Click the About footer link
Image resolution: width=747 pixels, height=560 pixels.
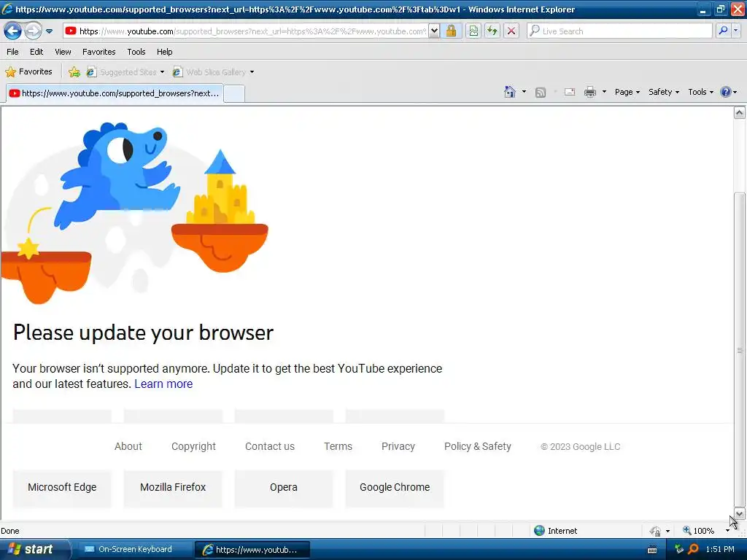tap(128, 447)
